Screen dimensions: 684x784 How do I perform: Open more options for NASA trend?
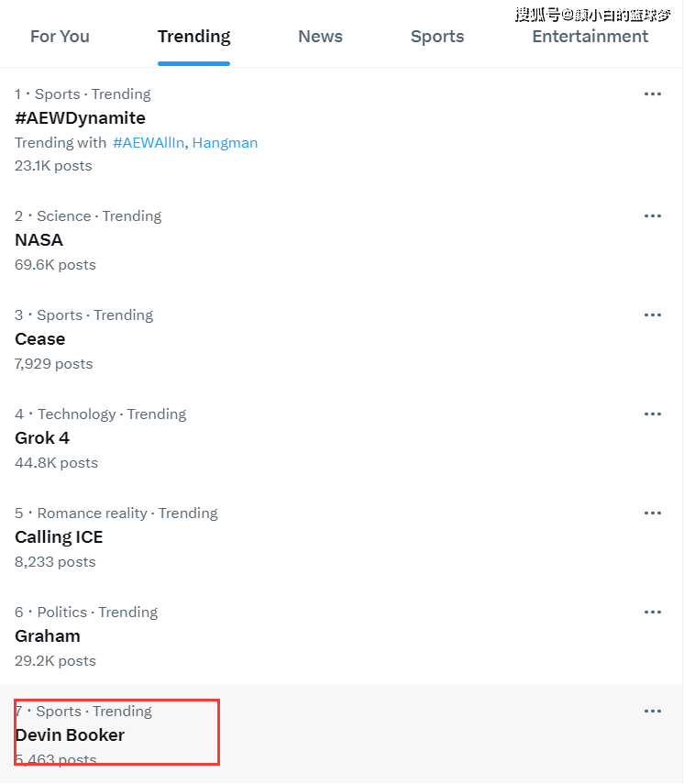[653, 216]
